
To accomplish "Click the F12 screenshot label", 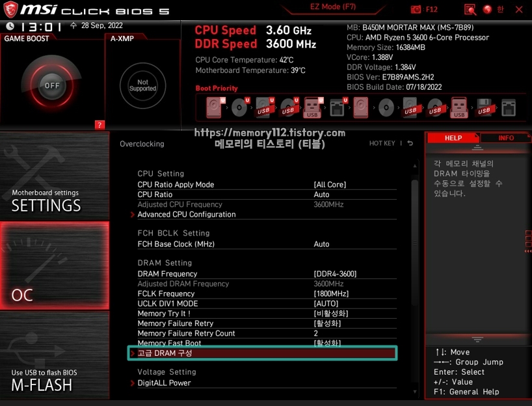I will (432, 10).
